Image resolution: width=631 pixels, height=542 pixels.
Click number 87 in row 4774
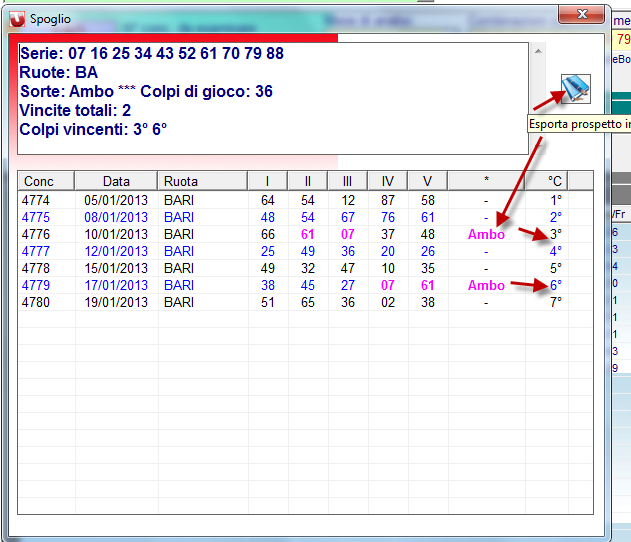pos(388,200)
